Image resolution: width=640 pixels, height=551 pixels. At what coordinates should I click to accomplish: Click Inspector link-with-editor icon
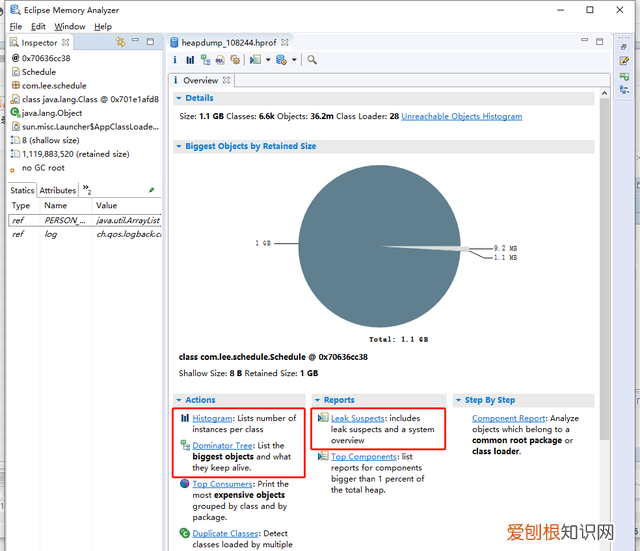(x=120, y=42)
